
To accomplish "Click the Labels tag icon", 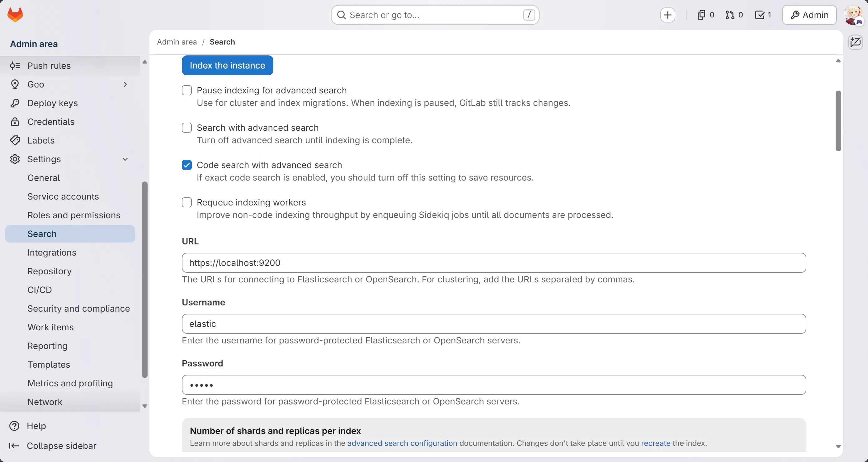I will (15, 140).
